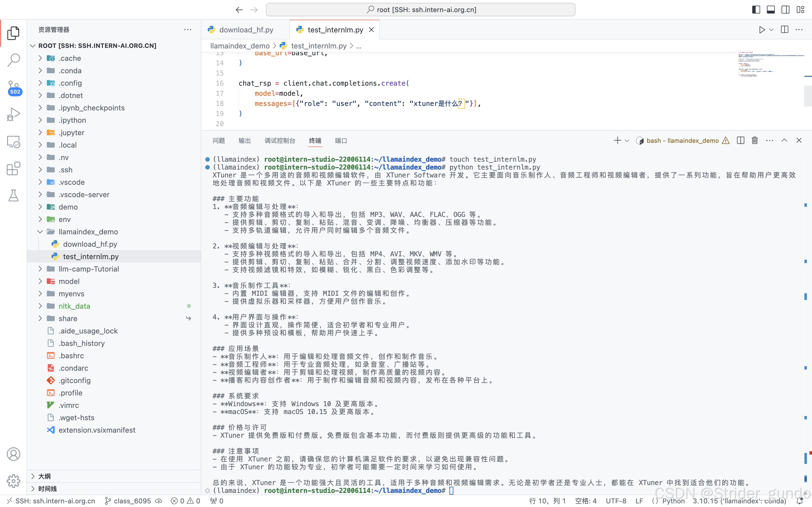
Task: Expand the 大纲 outline section
Action: 44,476
